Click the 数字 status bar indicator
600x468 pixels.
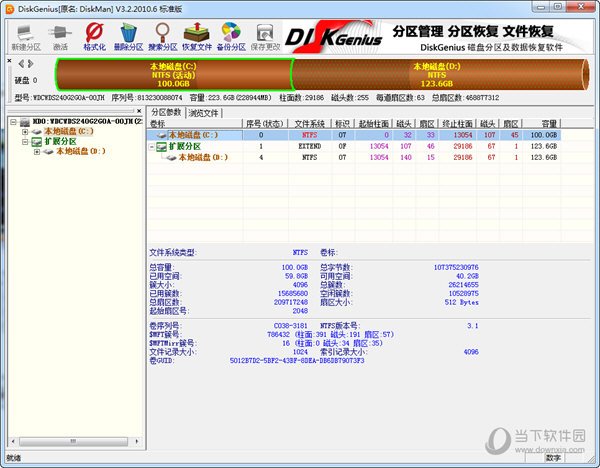point(553,458)
